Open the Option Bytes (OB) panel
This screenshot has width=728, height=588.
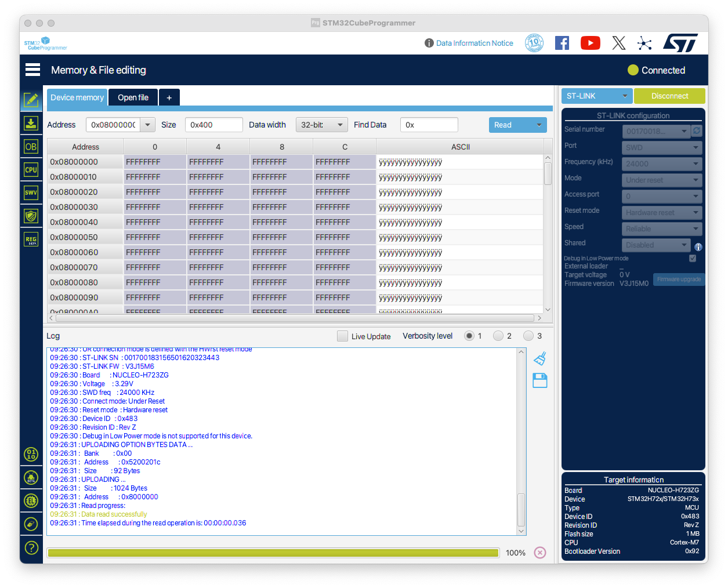[x=31, y=146]
